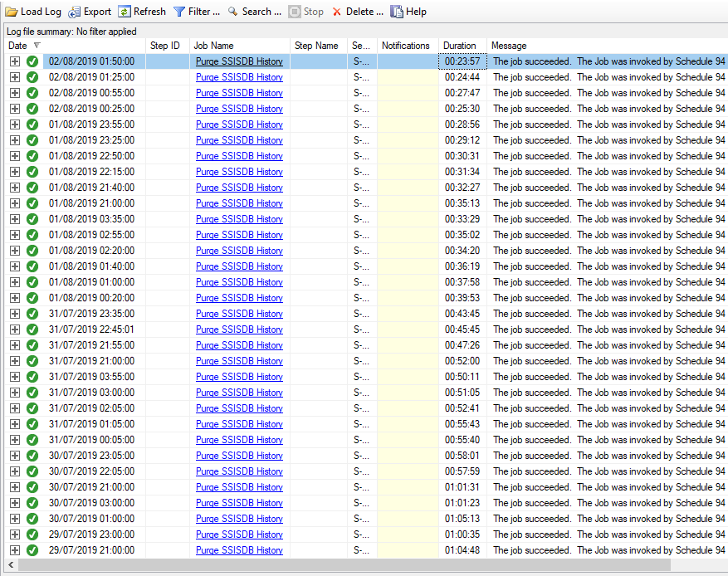Image resolution: width=728 pixels, height=576 pixels.
Task: Click success icon for 01/08/2019 03:35:00 row
Action: point(32,219)
